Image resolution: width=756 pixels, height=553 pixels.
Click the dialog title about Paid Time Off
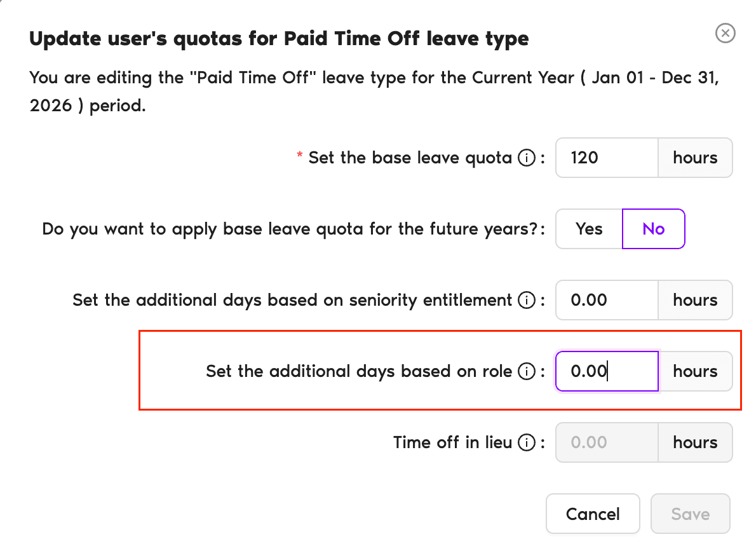[x=279, y=39]
